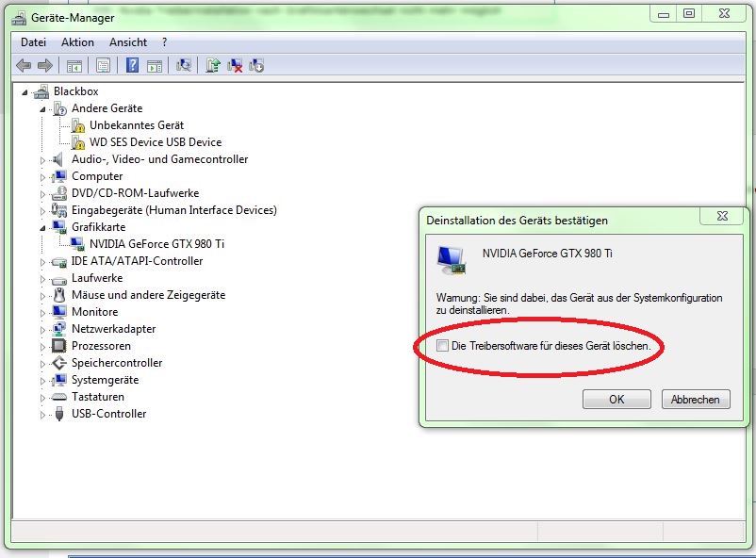Viewport: 756px width, 558px height.
Task: Expand the Netzwerkadapter node
Action: pos(42,330)
